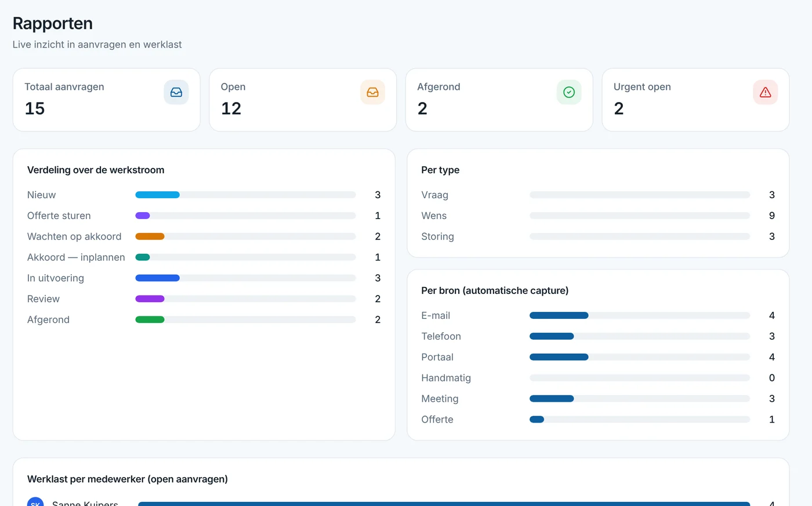The width and height of the screenshot is (812, 506).
Task: Click the Vraag type label
Action: [x=434, y=195]
